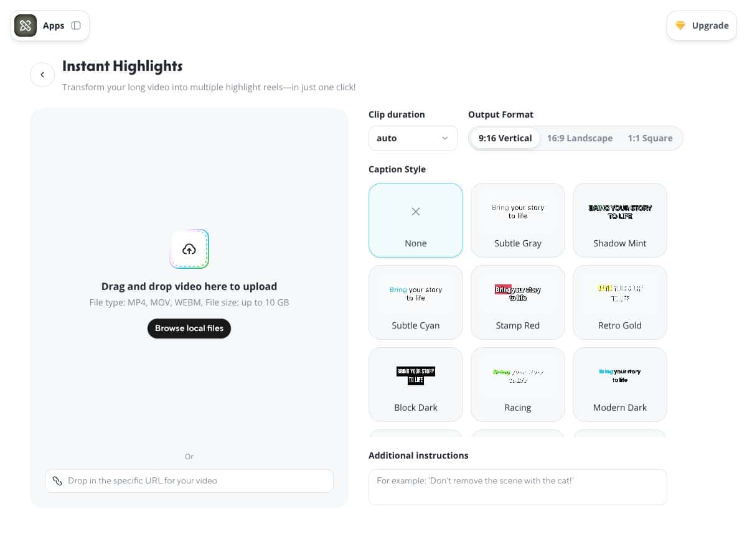
Task: Click the back arrow beside Instant Highlights
Action: pyautogui.click(x=42, y=75)
